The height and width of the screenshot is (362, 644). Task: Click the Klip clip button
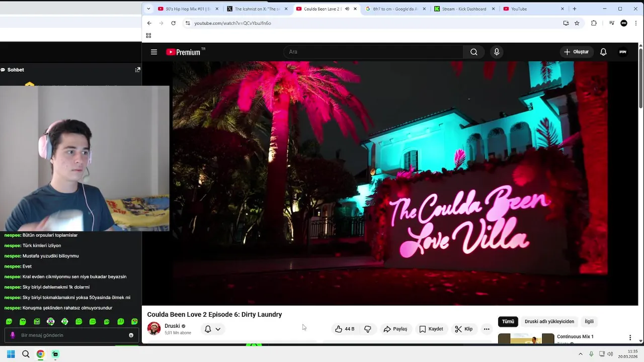[x=464, y=329]
